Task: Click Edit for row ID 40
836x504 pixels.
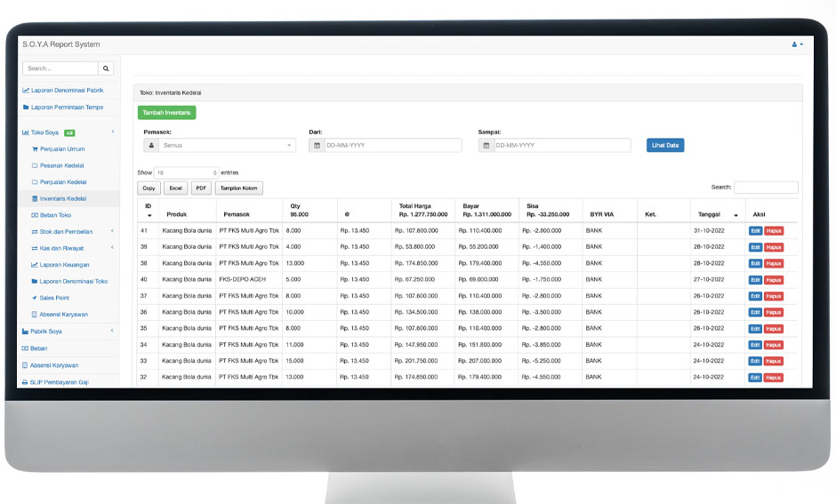Action: (x=755, y=280)
